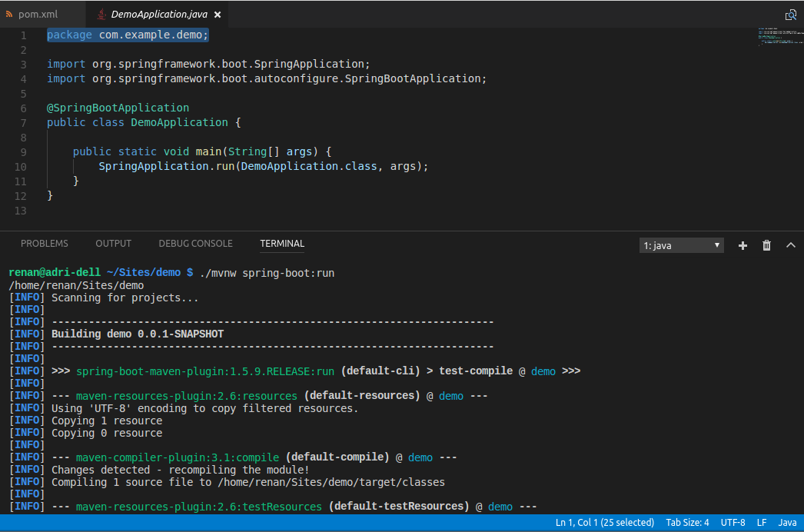Select the TERMINAL panel tab
Image resolution: width=804 pixels, height=532 pixels.
coord(282,244)
